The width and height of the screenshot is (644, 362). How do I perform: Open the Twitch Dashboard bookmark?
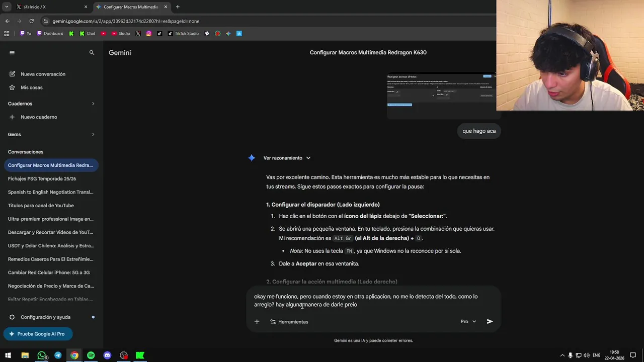(50, 34)
